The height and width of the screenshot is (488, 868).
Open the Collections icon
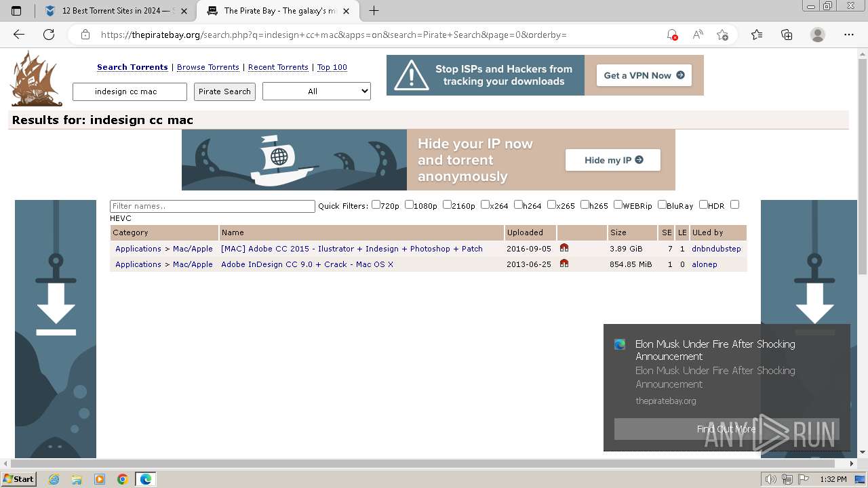(x=787, y=35)
